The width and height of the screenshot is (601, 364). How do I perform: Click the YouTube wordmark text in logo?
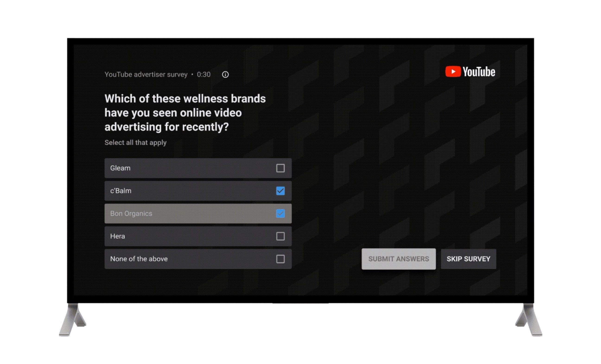point(479,72)
